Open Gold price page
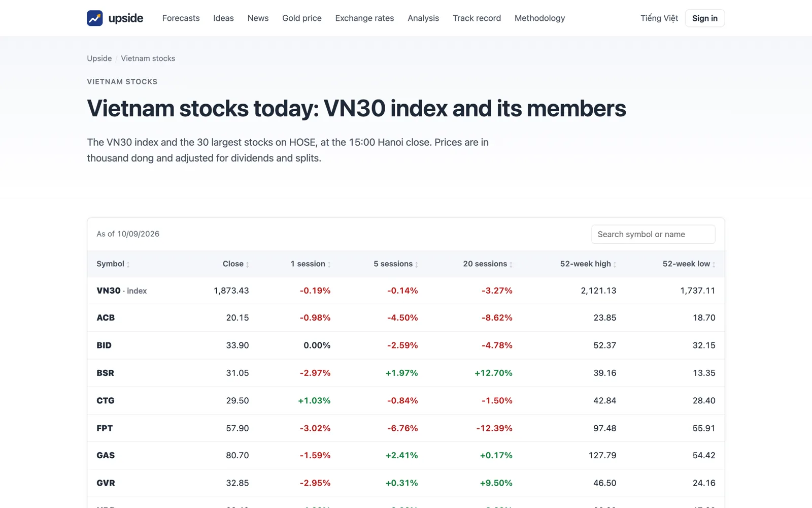Viewport: 812px width, 508px height. 302,18
